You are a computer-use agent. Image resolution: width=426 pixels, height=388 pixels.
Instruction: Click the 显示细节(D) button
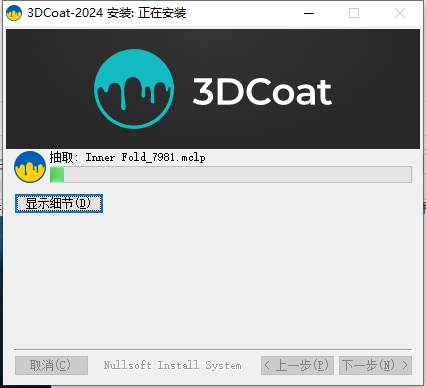tap(59, 203)
